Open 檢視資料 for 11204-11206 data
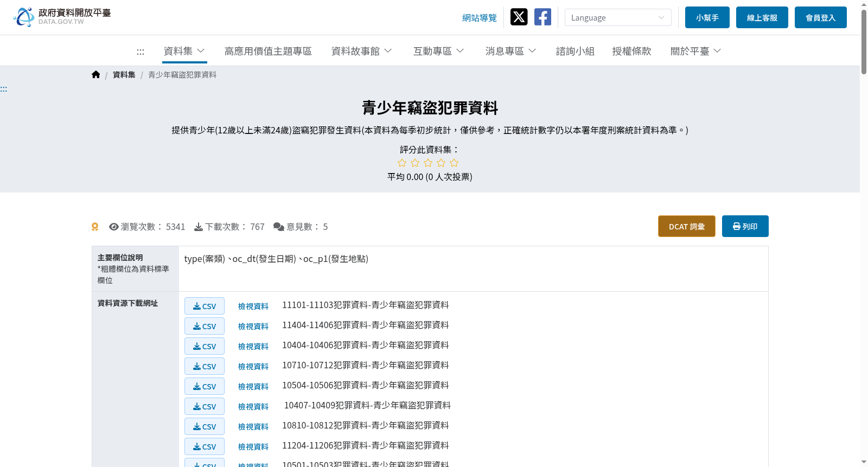The height and width of the screenshot is (467, 868). 253,447
